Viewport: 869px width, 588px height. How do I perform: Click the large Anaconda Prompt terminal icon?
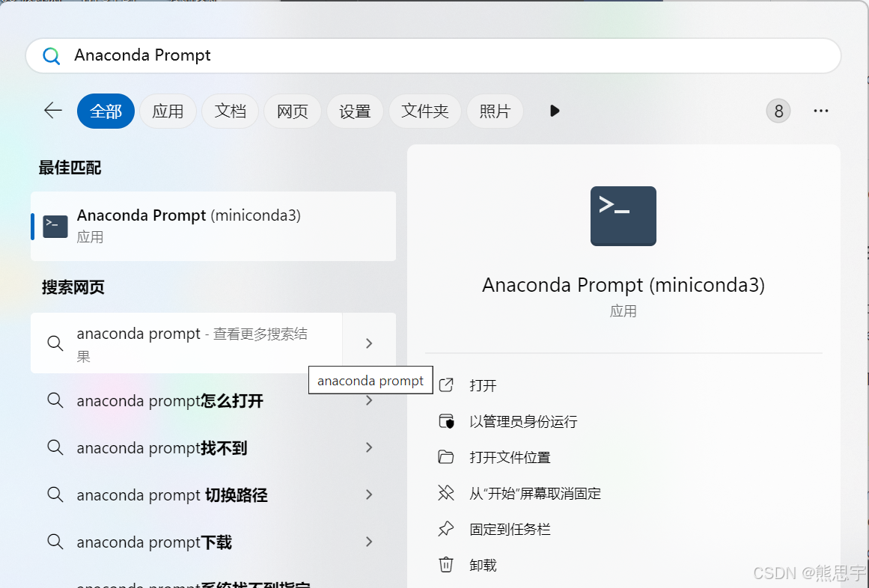click(x=623, y=216)
